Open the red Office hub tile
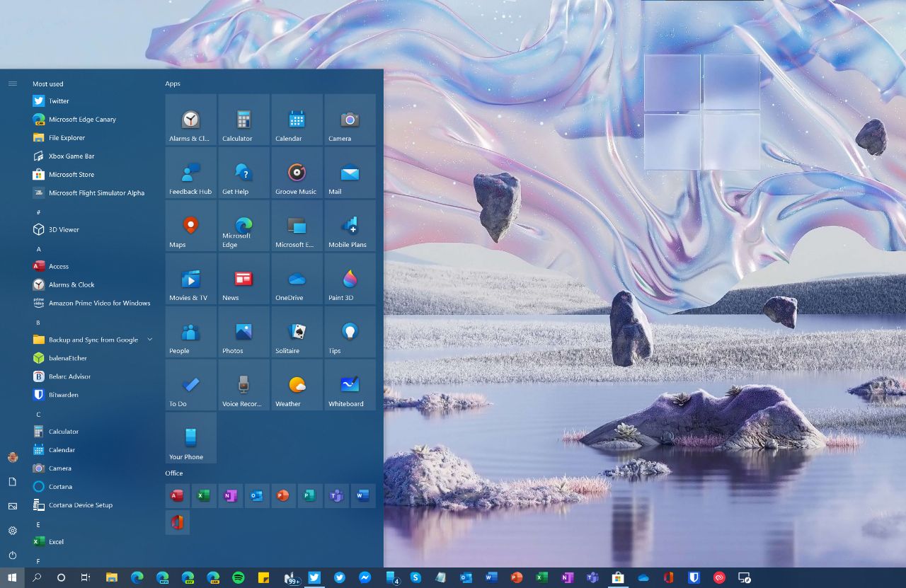The height and width of the screenshot is (588, 906). tap(177, 522)
